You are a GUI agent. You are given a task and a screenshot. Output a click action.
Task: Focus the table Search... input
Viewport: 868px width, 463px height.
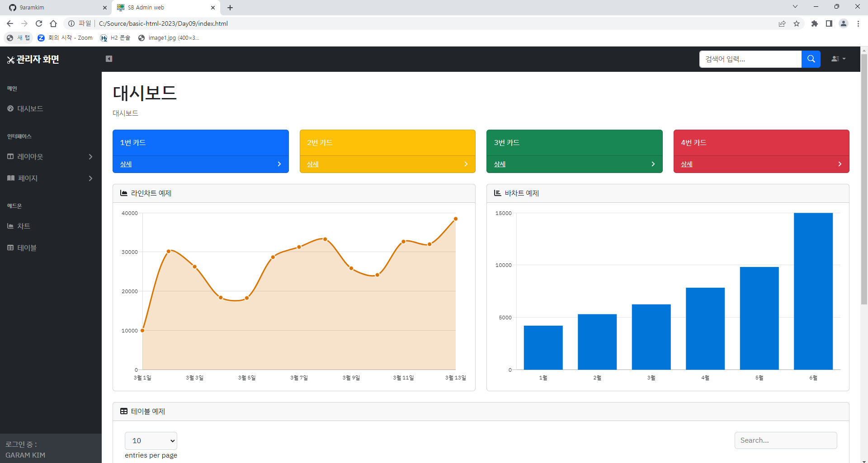786,440
